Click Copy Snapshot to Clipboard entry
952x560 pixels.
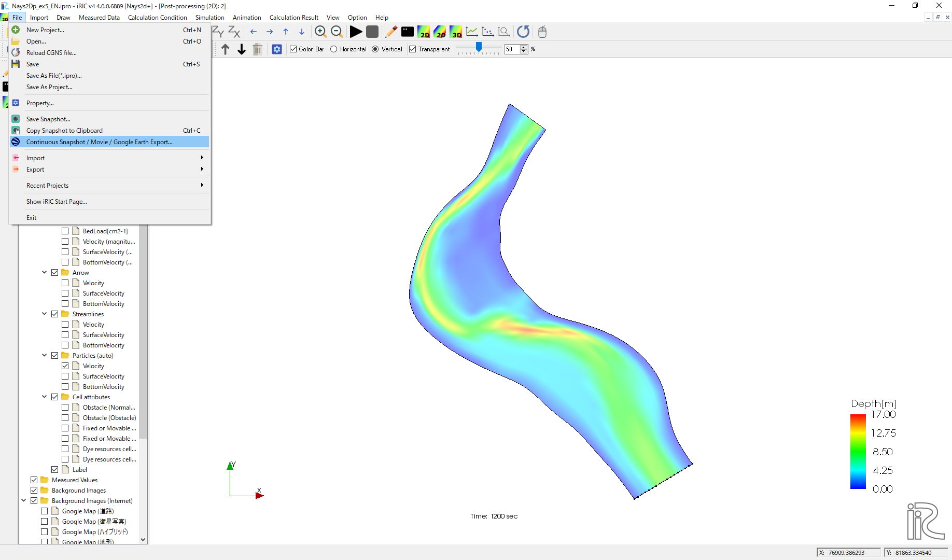pos(109,131)
